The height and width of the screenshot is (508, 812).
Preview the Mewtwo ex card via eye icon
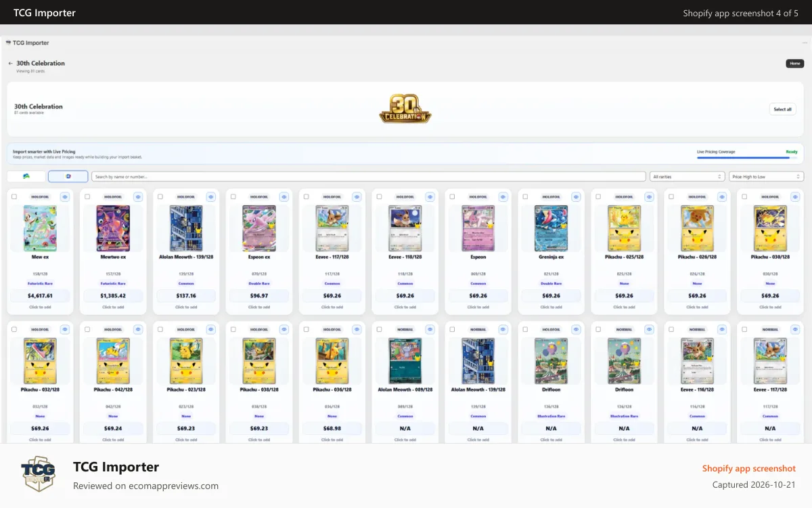pos(138,196)
